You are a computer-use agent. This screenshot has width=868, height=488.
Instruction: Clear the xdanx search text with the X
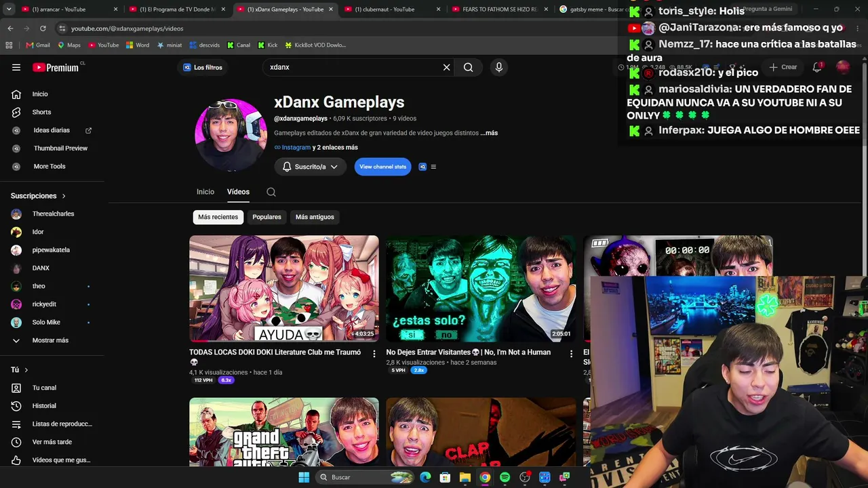446,67
